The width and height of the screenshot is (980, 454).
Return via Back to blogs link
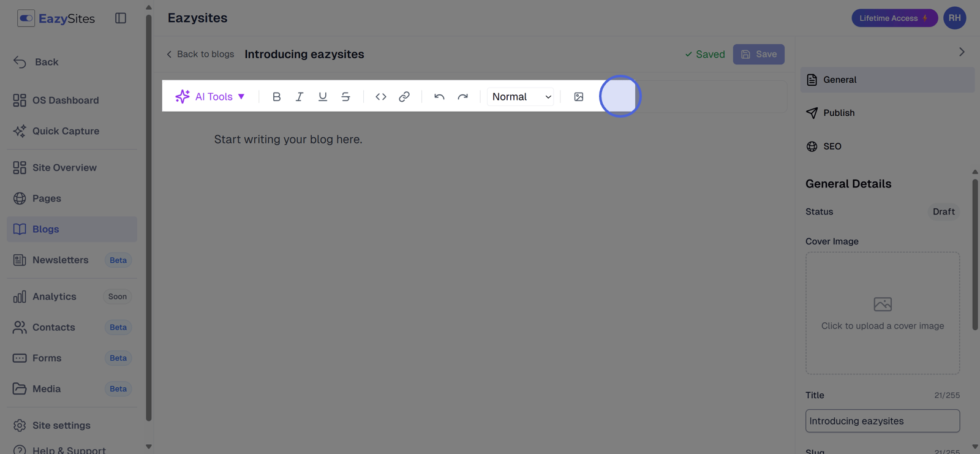pyautogui.click(x=200, y=54)
